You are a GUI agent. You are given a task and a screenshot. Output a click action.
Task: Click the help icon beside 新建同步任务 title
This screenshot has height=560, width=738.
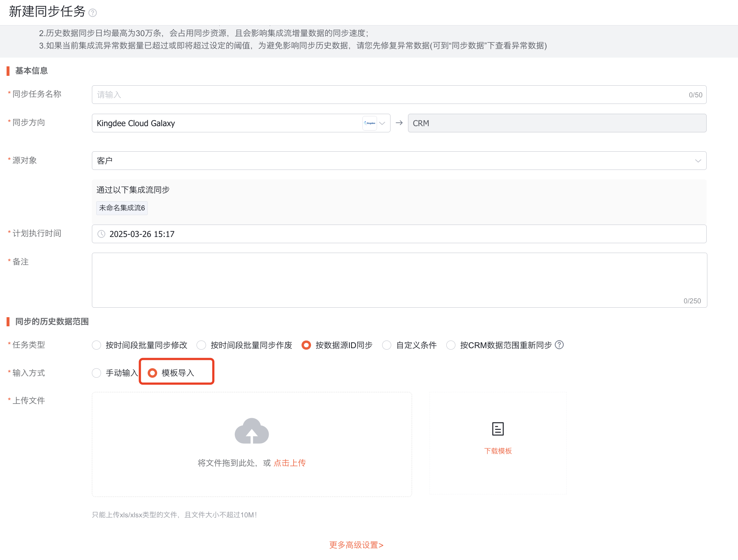tap(93, 13)
